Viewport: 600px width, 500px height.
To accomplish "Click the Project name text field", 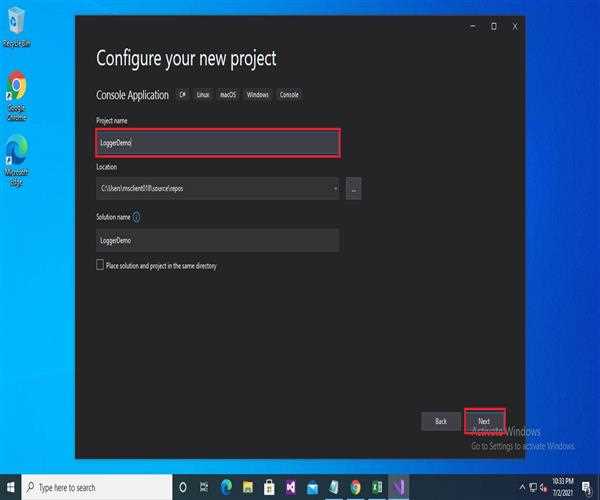I will click(x=217, y=143).
